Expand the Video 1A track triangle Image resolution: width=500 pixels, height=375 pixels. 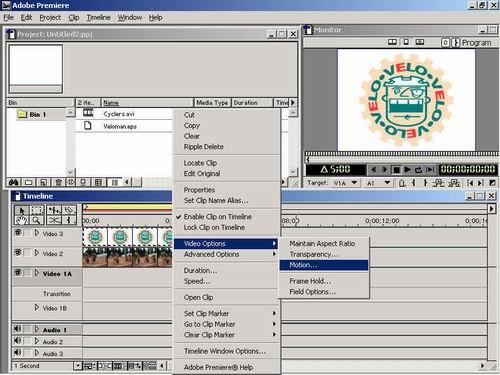pos(37,273)
